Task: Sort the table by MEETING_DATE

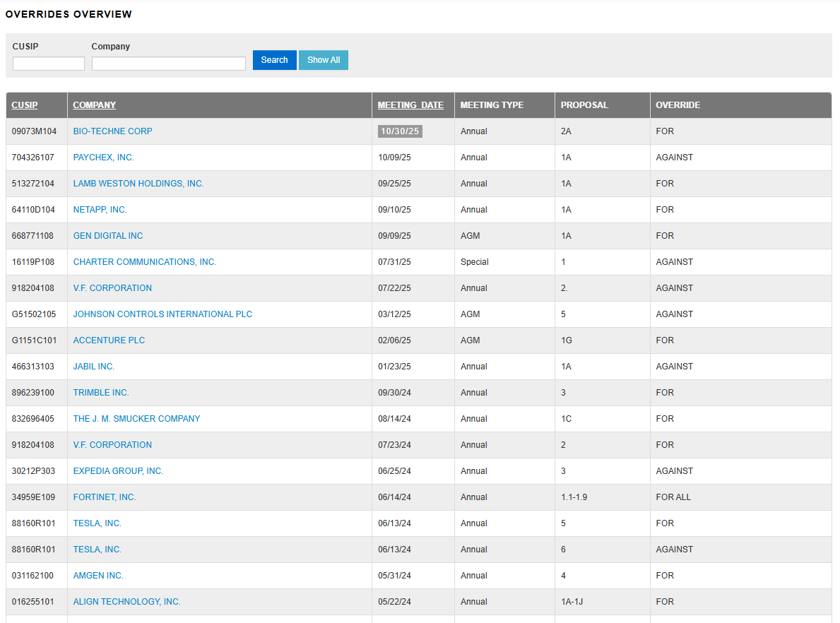Action: (x=410, y=105)
